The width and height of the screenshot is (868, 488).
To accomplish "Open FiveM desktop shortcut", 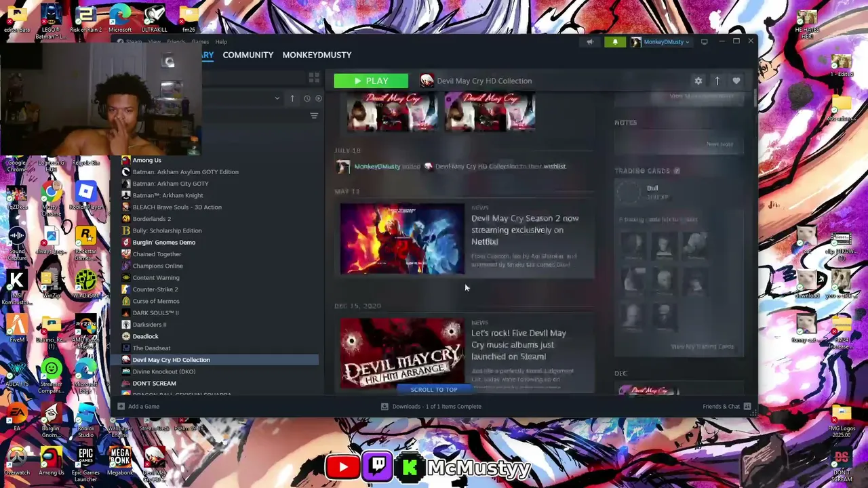I will (17, 328).
